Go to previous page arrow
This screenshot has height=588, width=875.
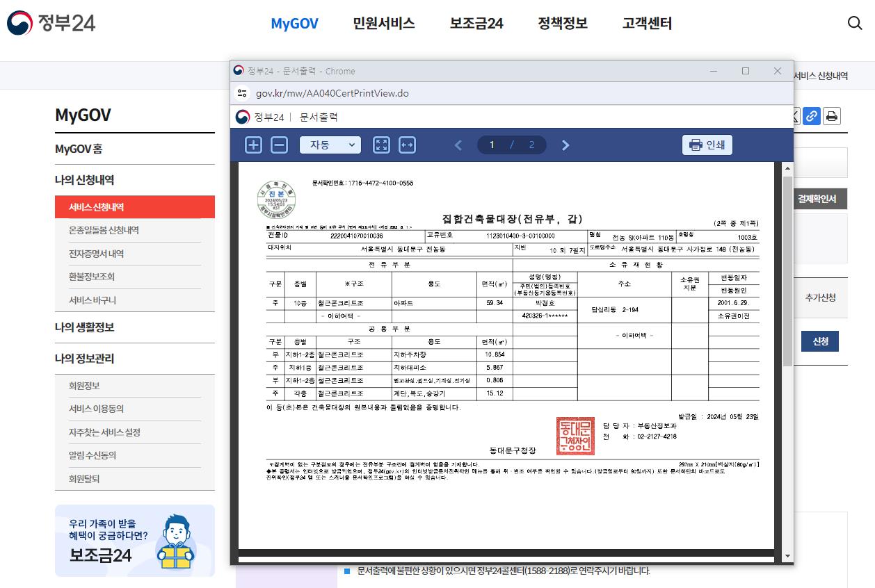458,145
